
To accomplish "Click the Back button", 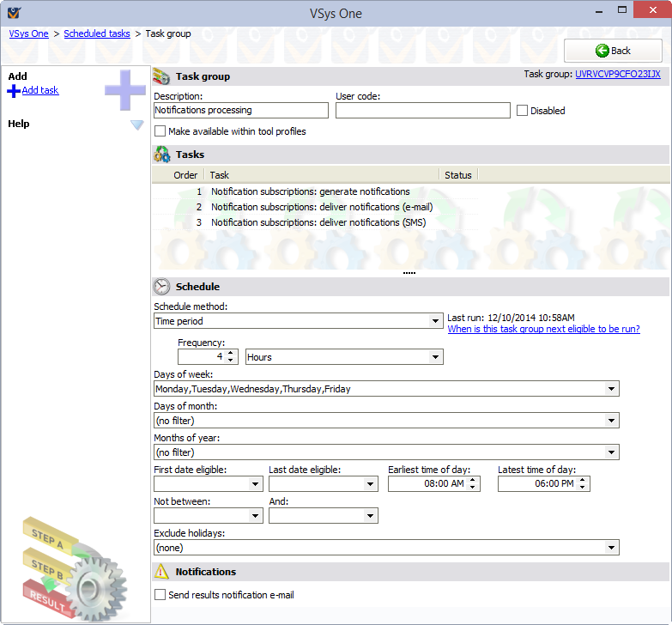I will [x=613, y=51].
